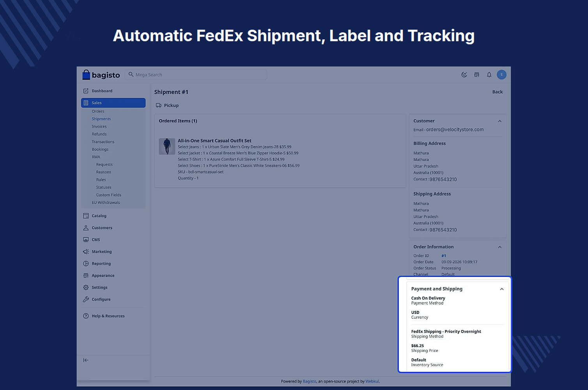Click the $66.25 shipping price
Viewport: 588px width, 390px height.
(x=417, y=346)
